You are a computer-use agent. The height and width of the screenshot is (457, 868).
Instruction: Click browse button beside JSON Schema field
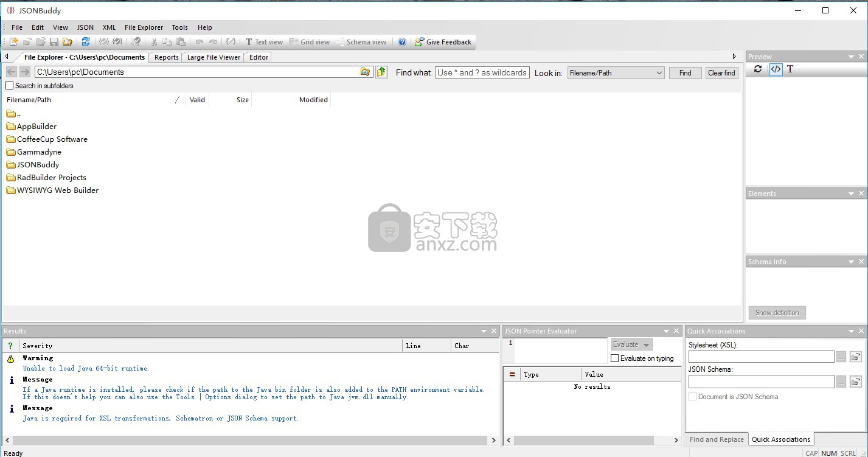pos(841,382)
